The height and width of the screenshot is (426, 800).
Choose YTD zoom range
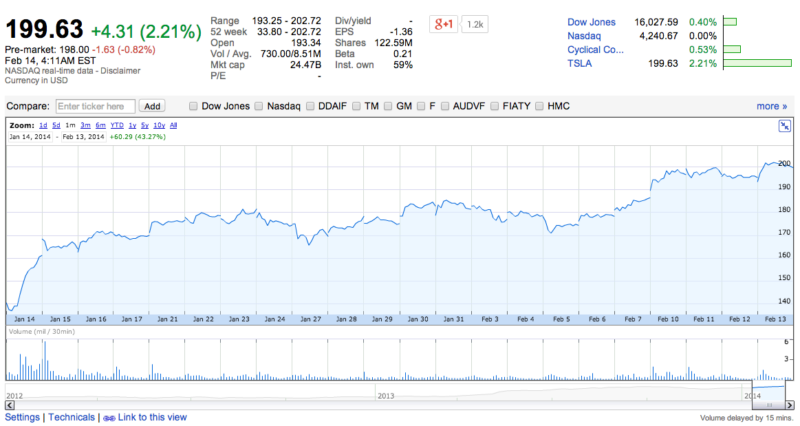117,125
